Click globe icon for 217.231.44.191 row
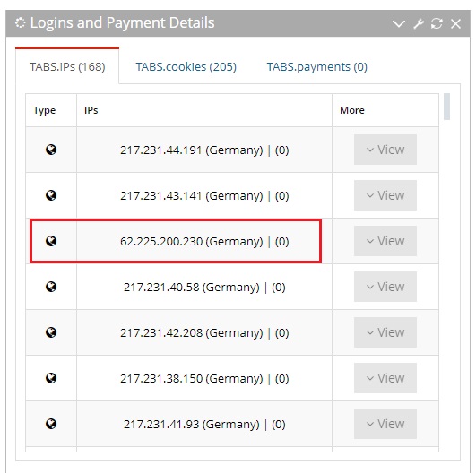The width and height of the screenshot is (476, 473). pyautogui.click(x=51, y=150)
